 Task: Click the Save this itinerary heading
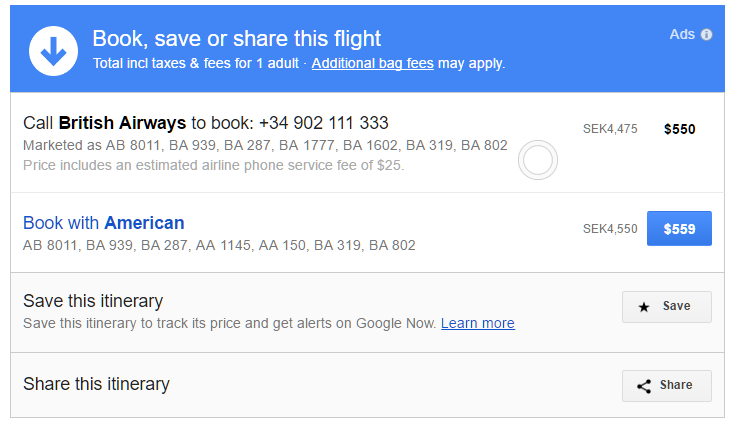pos(93,301)
